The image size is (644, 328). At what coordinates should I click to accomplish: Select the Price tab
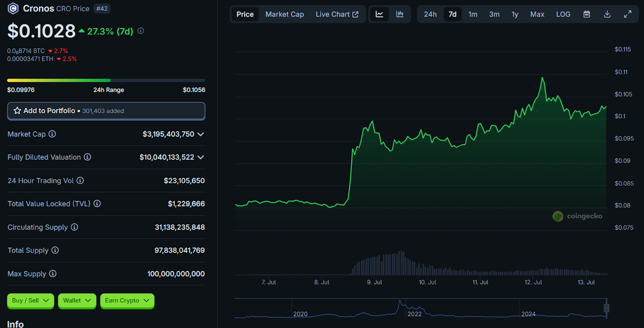tap(245, 14)
